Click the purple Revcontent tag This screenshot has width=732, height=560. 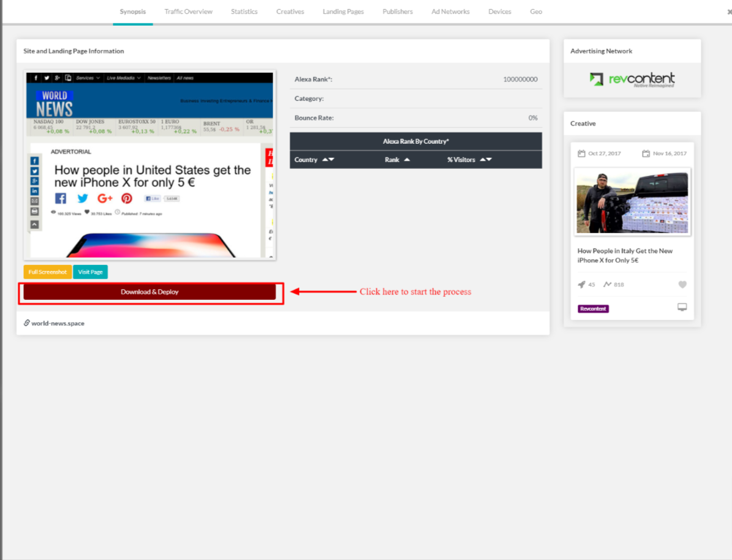(x=594, y=308)
